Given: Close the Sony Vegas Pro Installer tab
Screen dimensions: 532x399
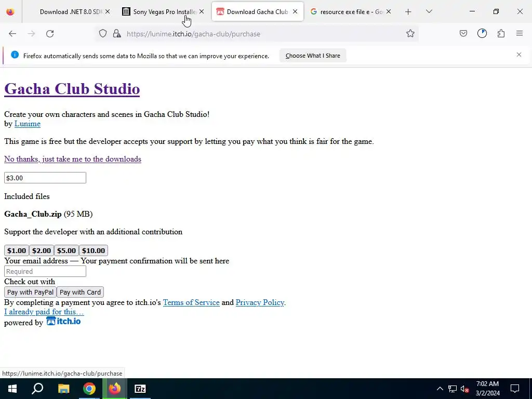Looking at the screenshot, I should pyautogui.click(x=202, y=11).
